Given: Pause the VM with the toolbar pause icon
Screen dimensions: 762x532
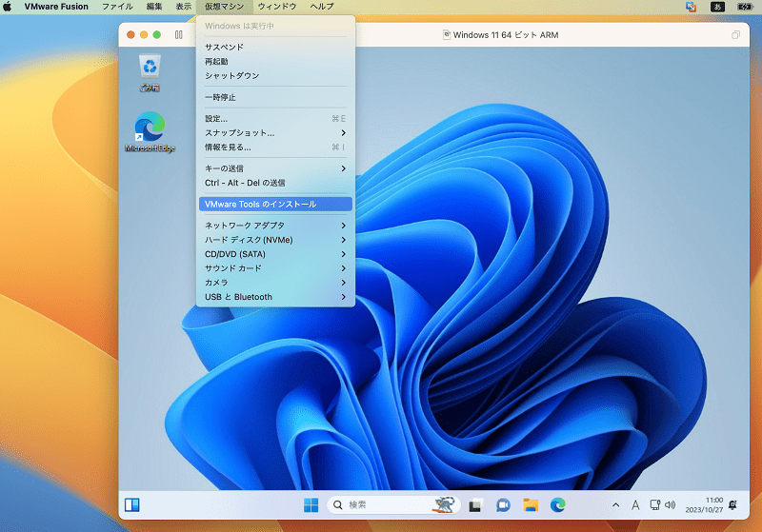Looking at the screenshot, I should 178,35.
